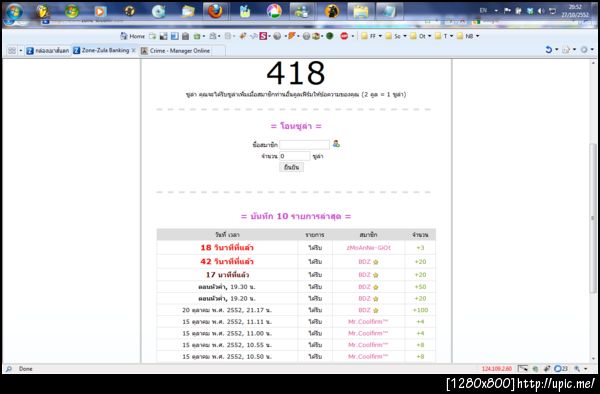Open the BDZ link in the 42 seconds ago row

[365, 262]
